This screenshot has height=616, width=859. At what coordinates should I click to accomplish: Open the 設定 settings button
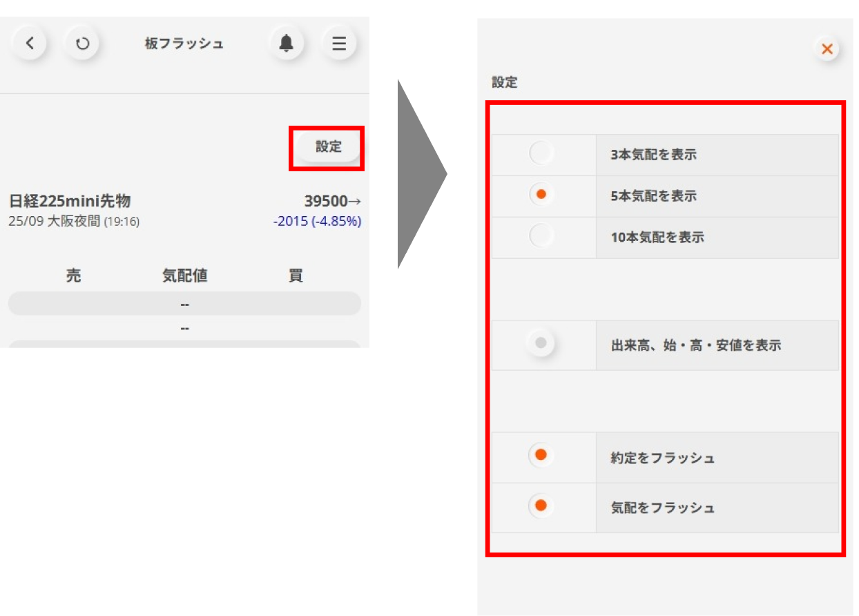click(x=329, y=146)
